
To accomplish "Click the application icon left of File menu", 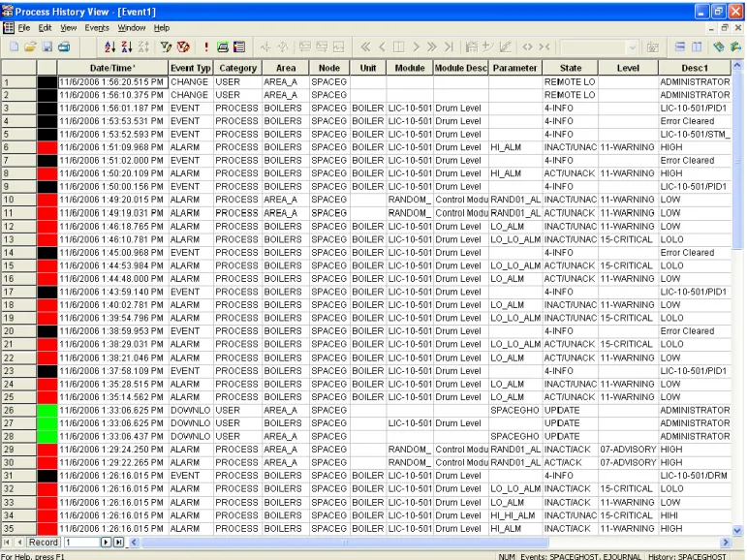I will 9,28.
